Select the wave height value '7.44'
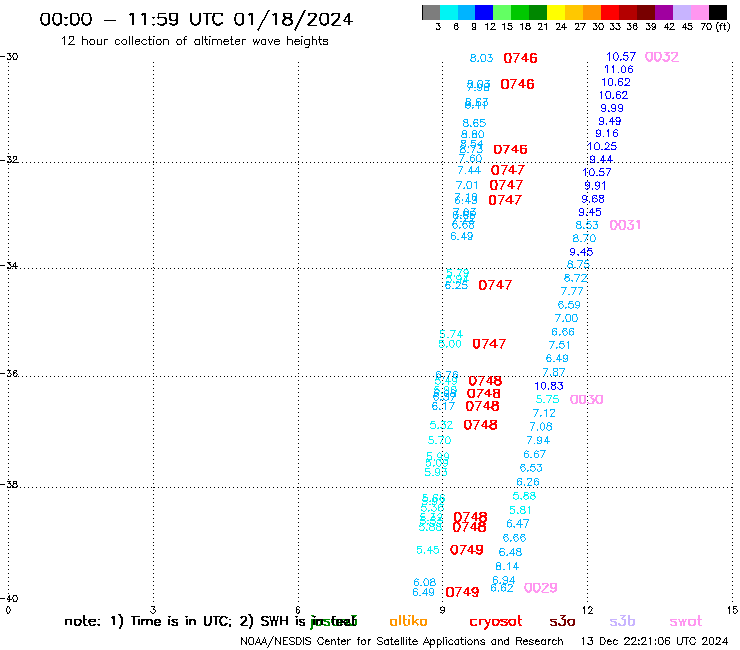740x650 pixels. (x=469, y=170)
